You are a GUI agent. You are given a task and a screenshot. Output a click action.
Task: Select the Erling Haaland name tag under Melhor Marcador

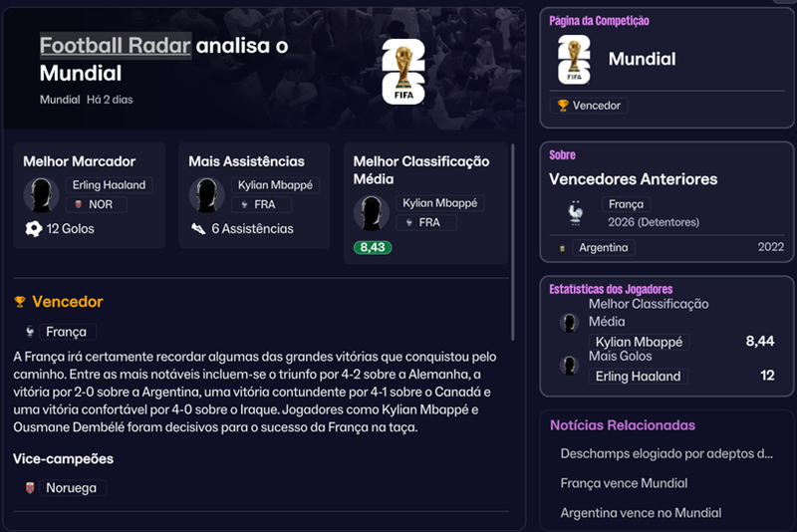tap(110, 185)
